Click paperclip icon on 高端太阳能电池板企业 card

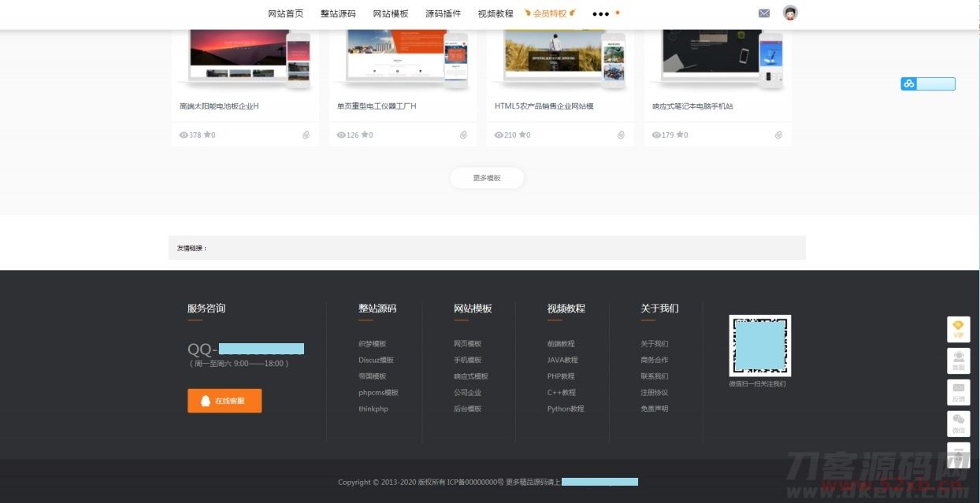click(306, 135)
